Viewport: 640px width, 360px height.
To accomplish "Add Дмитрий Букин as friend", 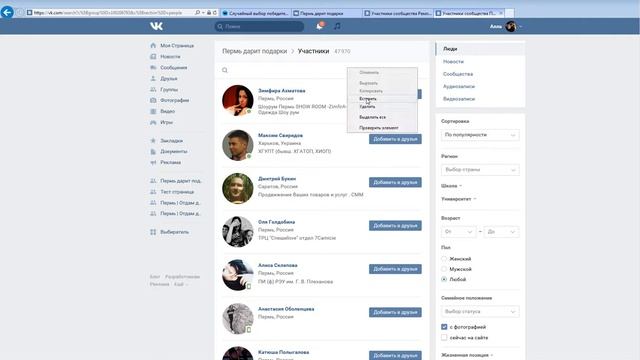I will point(395,182).
